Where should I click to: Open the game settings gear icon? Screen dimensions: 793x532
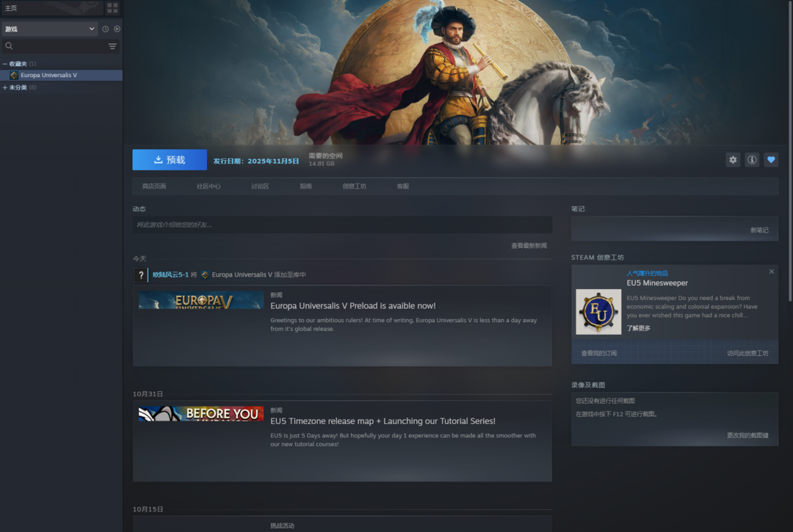[x=733, y=160]
